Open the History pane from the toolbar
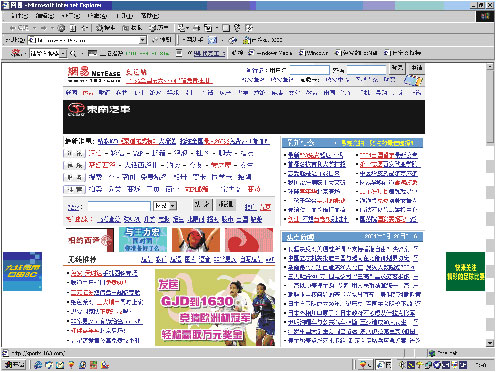Image resolution: width=496 pixels, height=372 pixels. [159, 28]
